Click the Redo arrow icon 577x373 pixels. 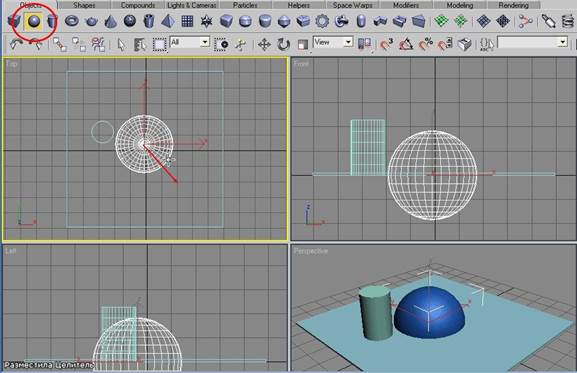pyautogui.click(x=35, y=45)
